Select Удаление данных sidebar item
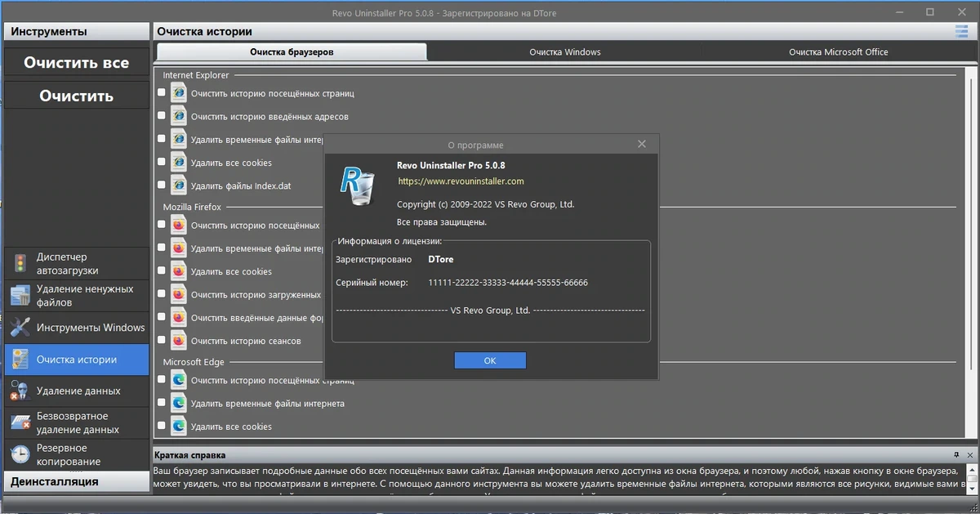The image size is (980, 514). tap(77, 391)
